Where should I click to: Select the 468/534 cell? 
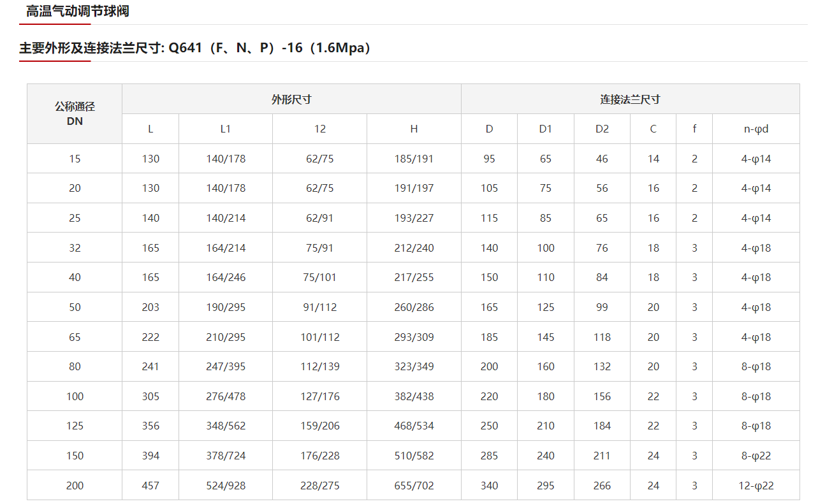pos(414,426)
